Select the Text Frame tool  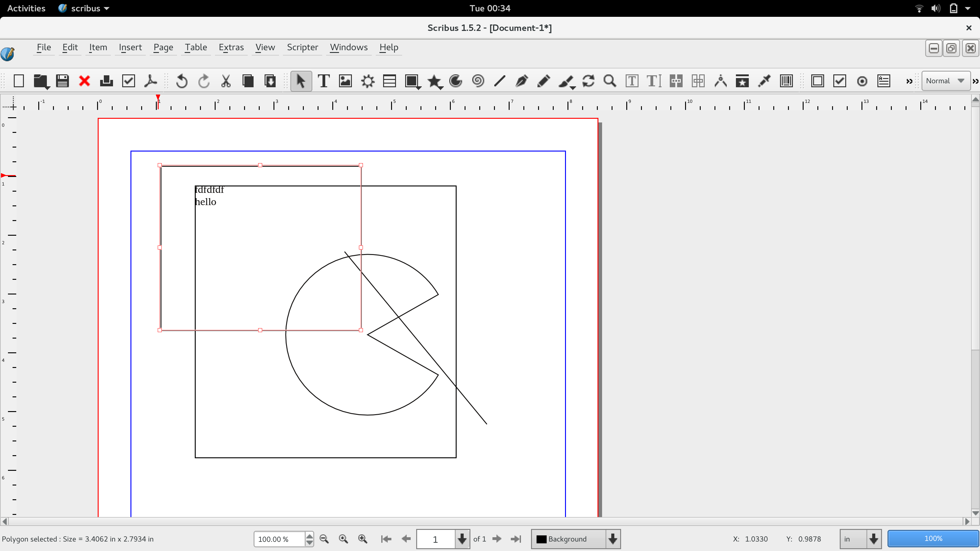pos(323,81)
